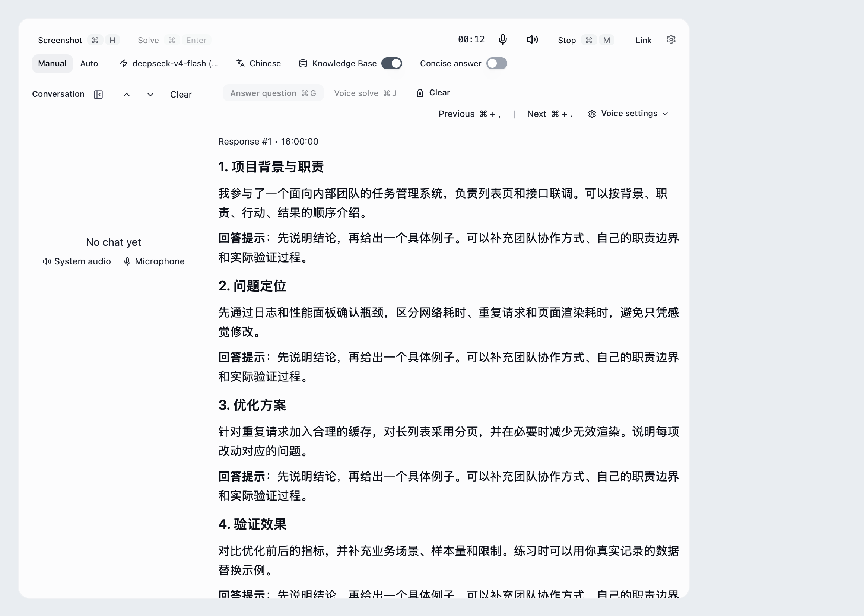864x616 pixels.
Task: Toggle the Knowledge Base switch off
Action: (x=391, y=63)
